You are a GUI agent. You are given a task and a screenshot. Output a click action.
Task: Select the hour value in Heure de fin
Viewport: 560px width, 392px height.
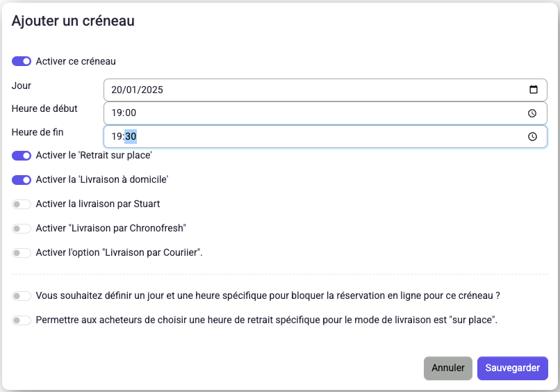pyautogui.click(x=117, y=136)
